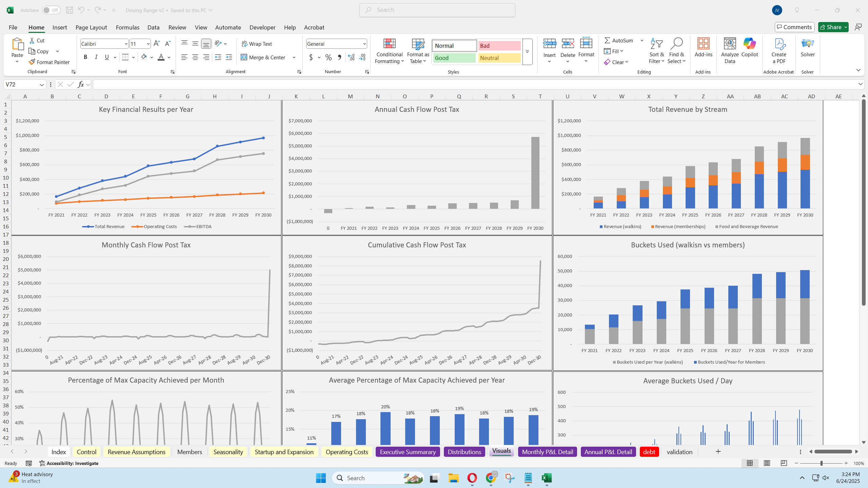The width and height of the screenshot is (868, 488).
Task: Click the Merge & Center icon
Action: (x=244, y=57)
